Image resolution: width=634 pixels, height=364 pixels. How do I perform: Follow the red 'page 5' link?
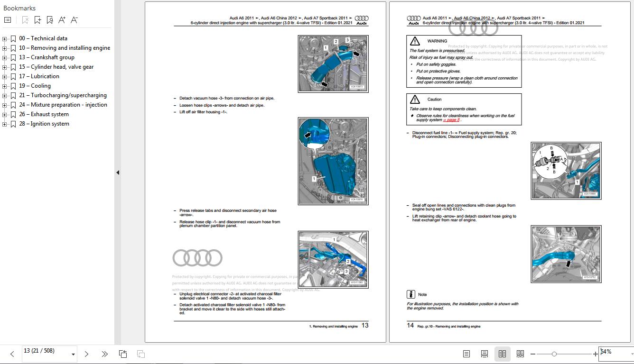[451, 120]
